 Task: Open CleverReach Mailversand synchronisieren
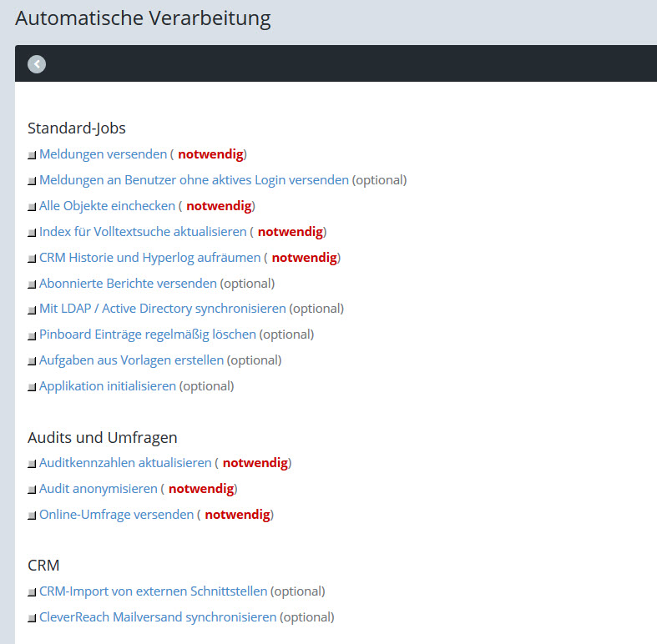(157, 617)
